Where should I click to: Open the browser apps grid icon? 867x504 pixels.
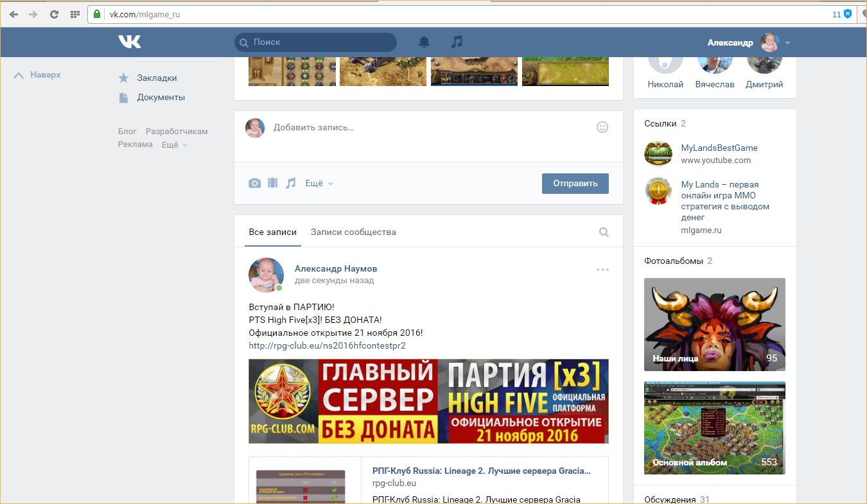tap(75, 14)
